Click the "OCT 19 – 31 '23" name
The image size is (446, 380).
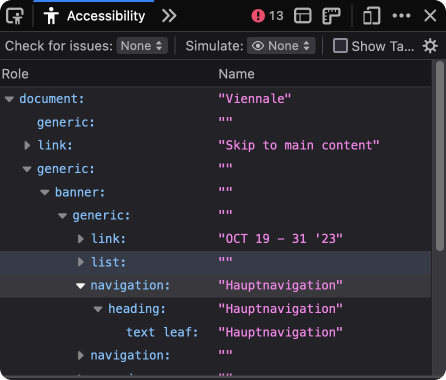pos(281,239)
